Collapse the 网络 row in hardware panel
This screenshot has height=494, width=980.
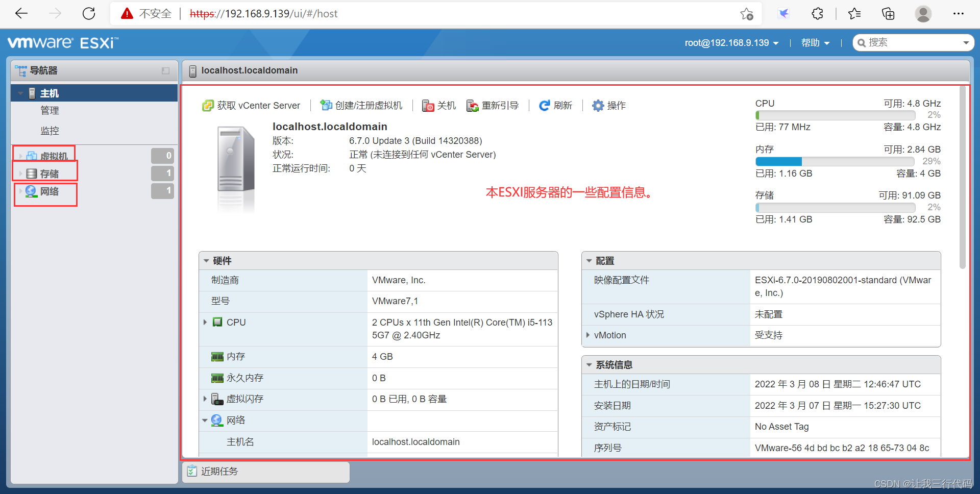click(205, 421)
